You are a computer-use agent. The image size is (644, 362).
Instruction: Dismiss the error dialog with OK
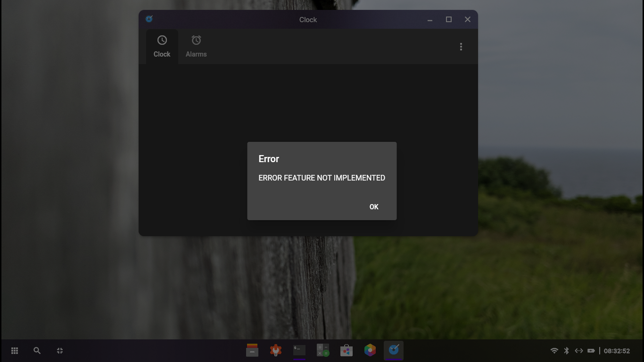point(373,207)
